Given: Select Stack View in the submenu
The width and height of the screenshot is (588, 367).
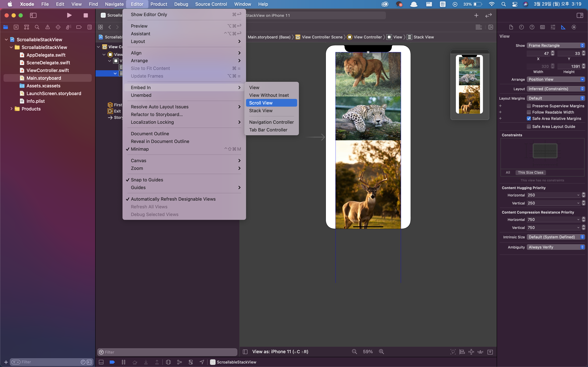Looking at the screenshot, I should (261, 111).
